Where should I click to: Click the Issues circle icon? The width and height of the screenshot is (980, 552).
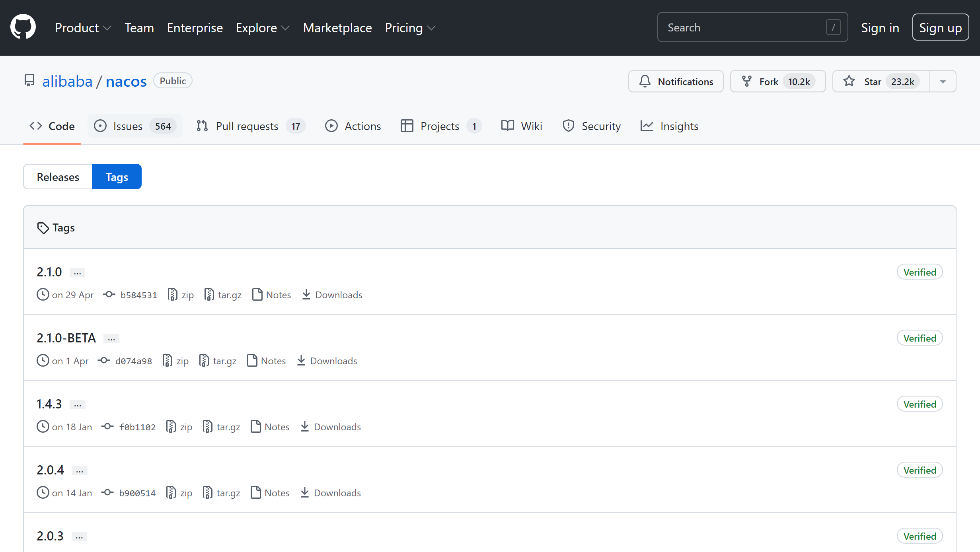pos(100,126)
